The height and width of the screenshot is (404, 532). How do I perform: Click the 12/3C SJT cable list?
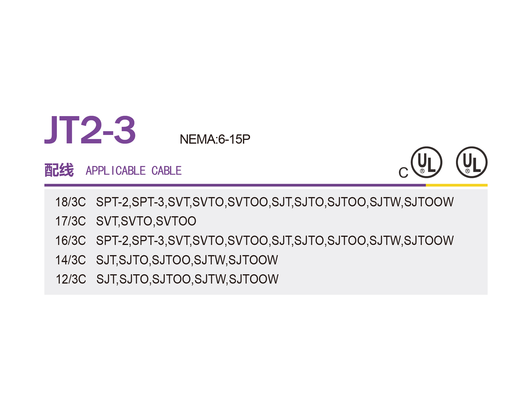187,279
